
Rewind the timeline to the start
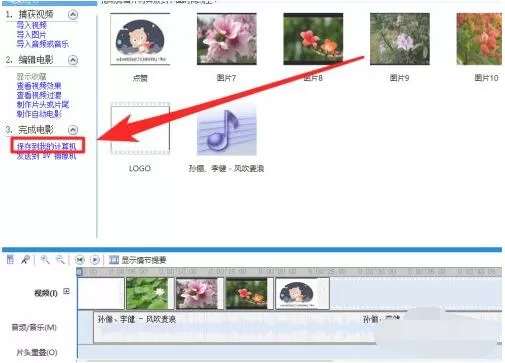coord(80,260)
